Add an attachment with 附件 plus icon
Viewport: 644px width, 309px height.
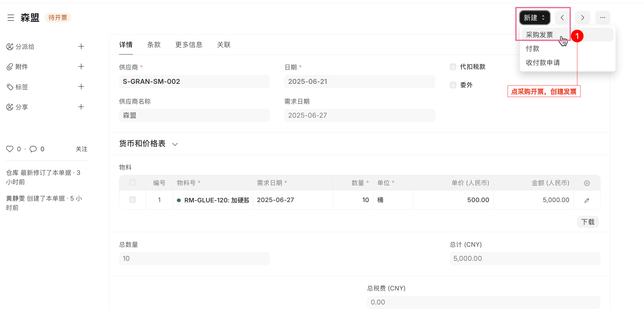(x=81, y=66)
